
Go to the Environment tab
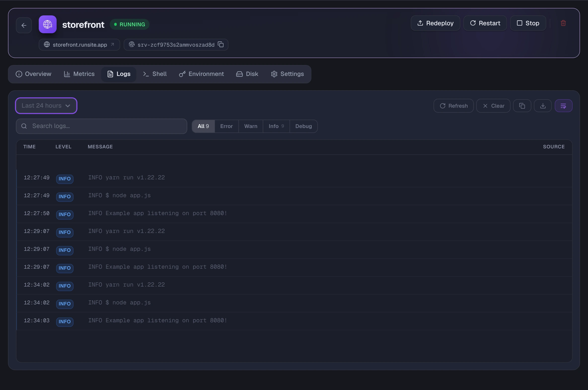tap(201, 74)
